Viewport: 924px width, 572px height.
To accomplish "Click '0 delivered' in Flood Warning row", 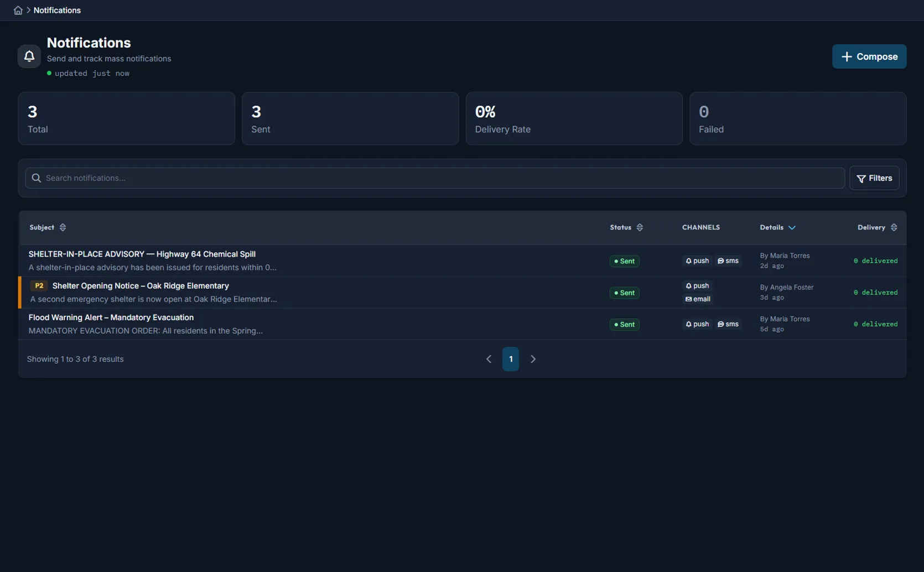I will click(875, 324).
